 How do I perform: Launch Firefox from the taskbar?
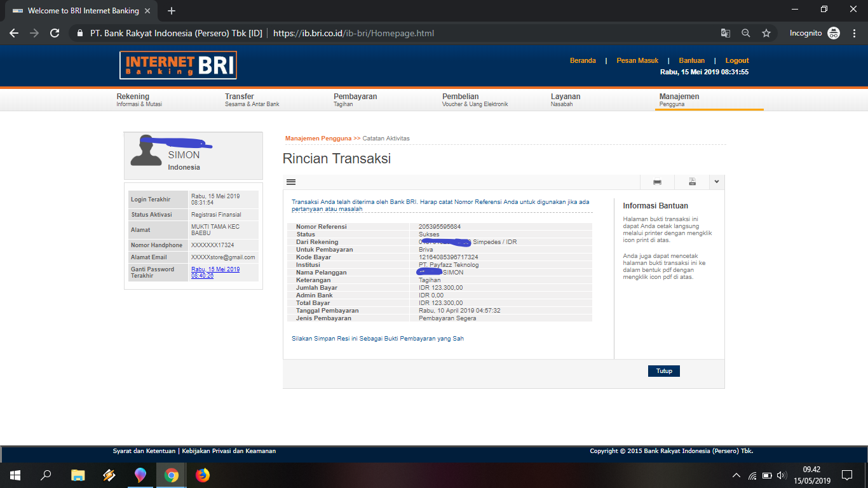[x=203, y=475]
